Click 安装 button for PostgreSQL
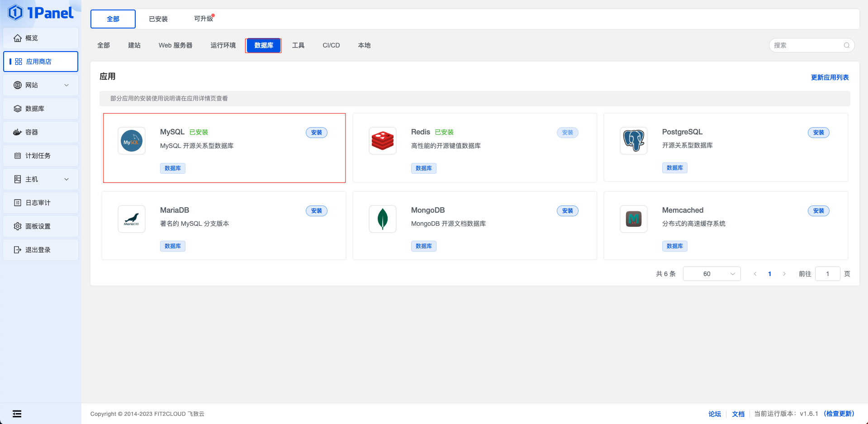The width and height of the screenshot is (868, 424). [x=819, y=133]
